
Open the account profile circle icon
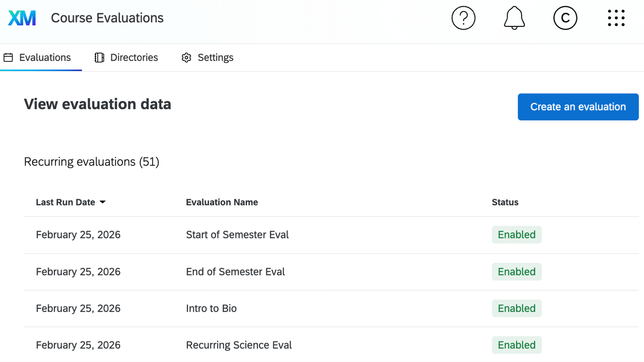coord(565,18)
